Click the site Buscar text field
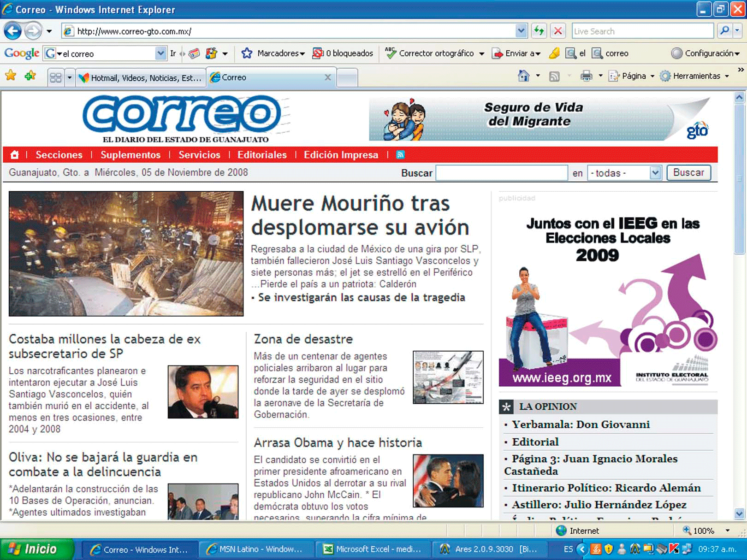The width and height of the screenshot is (747, 560). (502, 173)
